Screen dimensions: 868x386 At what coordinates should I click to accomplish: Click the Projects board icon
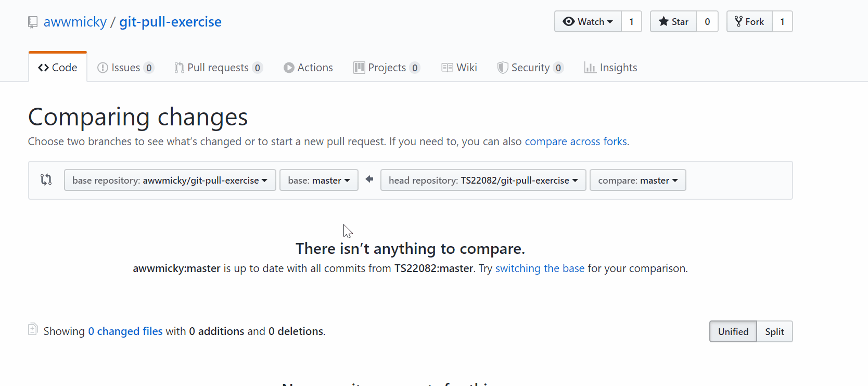pyautogui.click(x=359, y=68)
